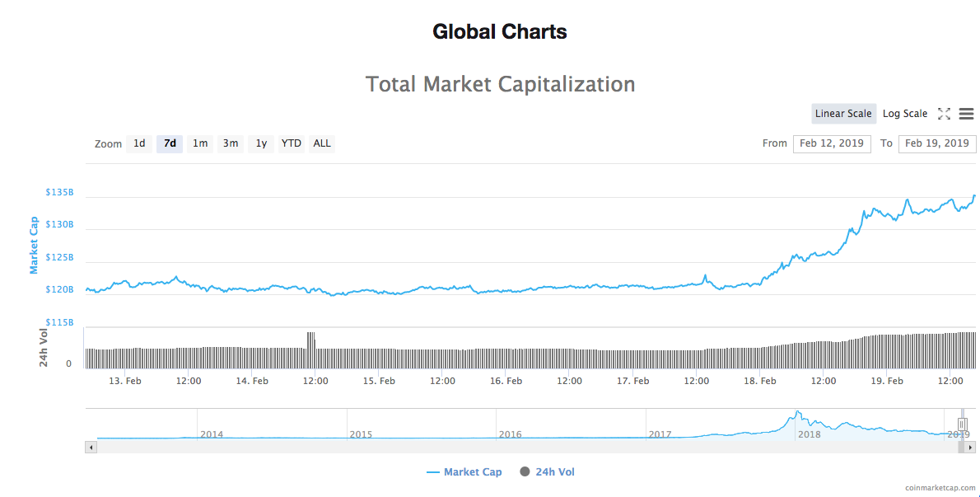Click the left arrow on navigator scrollbar

pos(91,447)
